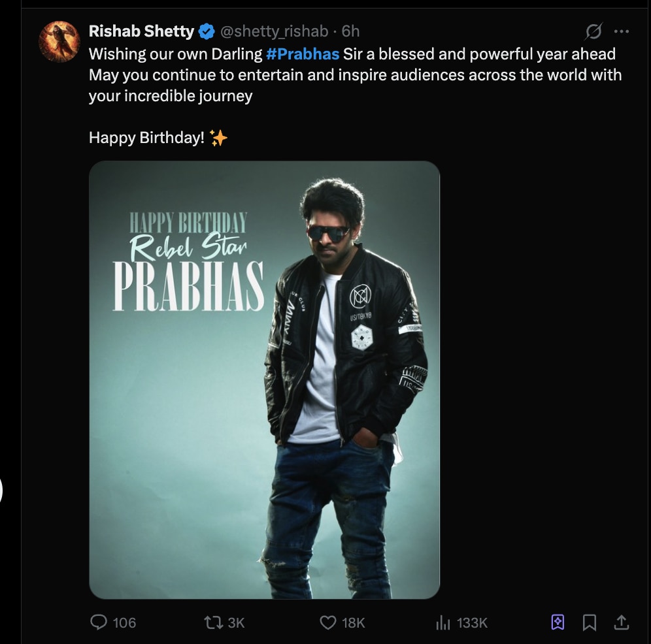Open the Prabhas birthday poster image
The image size is (651, 644).
click(x=264, y=379)
